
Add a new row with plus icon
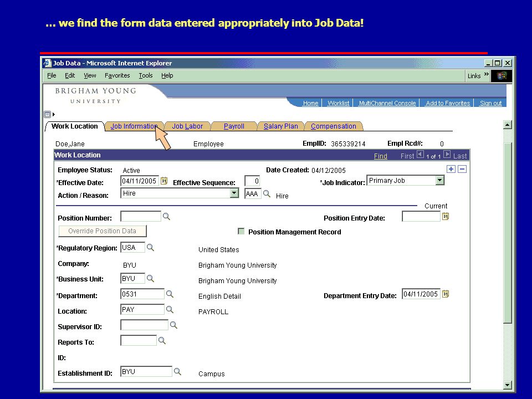451,169
